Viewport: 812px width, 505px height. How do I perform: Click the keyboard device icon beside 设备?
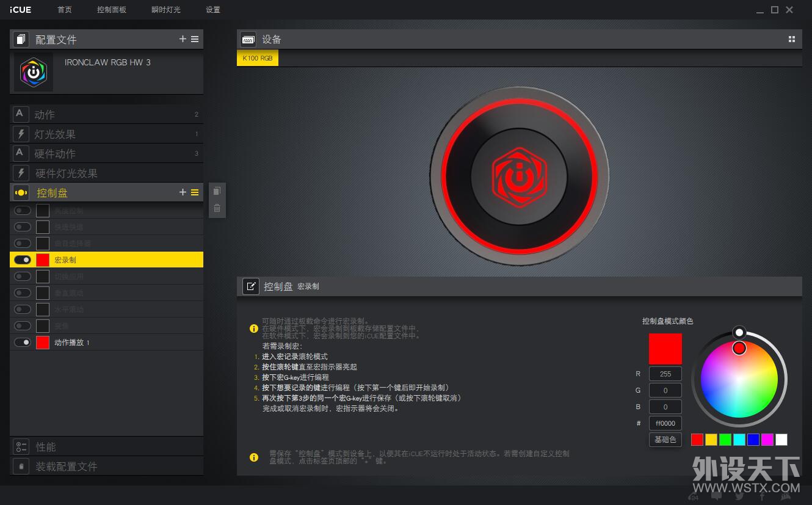click(248, 39)
